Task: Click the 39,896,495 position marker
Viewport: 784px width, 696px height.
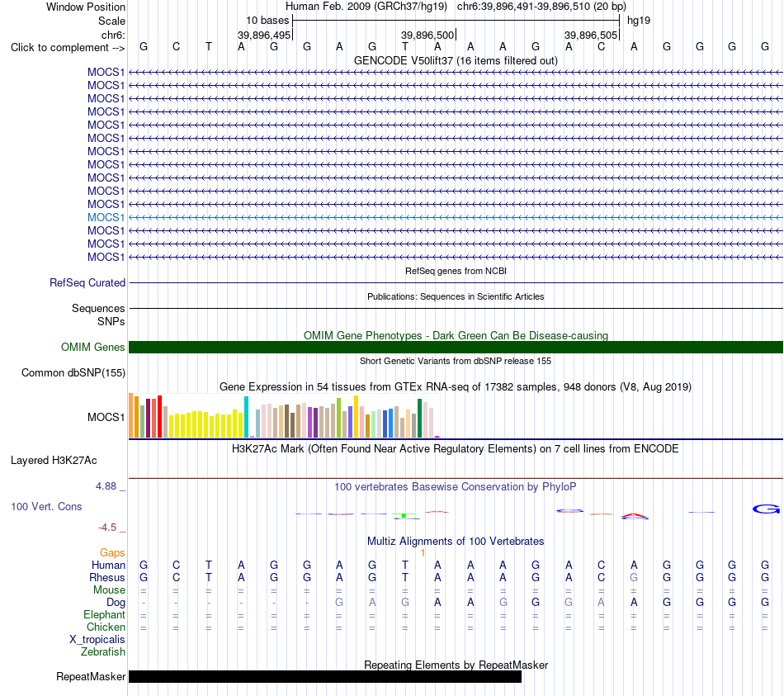Action: coord(264,35)
